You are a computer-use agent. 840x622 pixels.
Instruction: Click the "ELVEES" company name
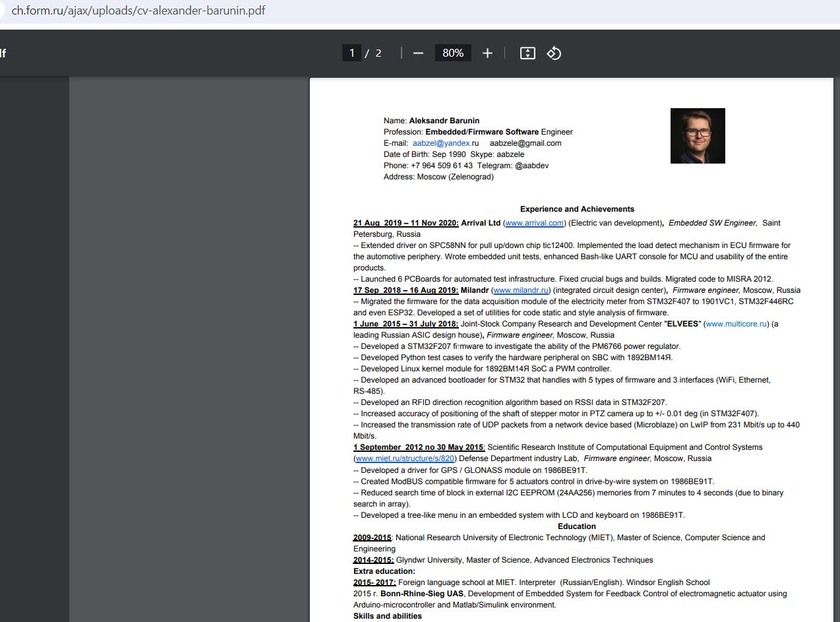683,324
